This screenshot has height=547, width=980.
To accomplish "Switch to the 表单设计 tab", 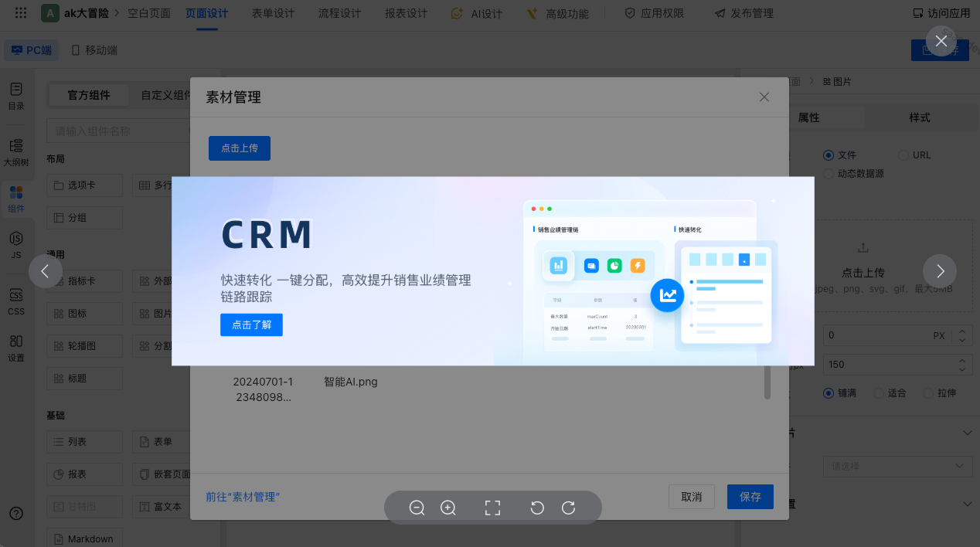I will tap(273, 13).
